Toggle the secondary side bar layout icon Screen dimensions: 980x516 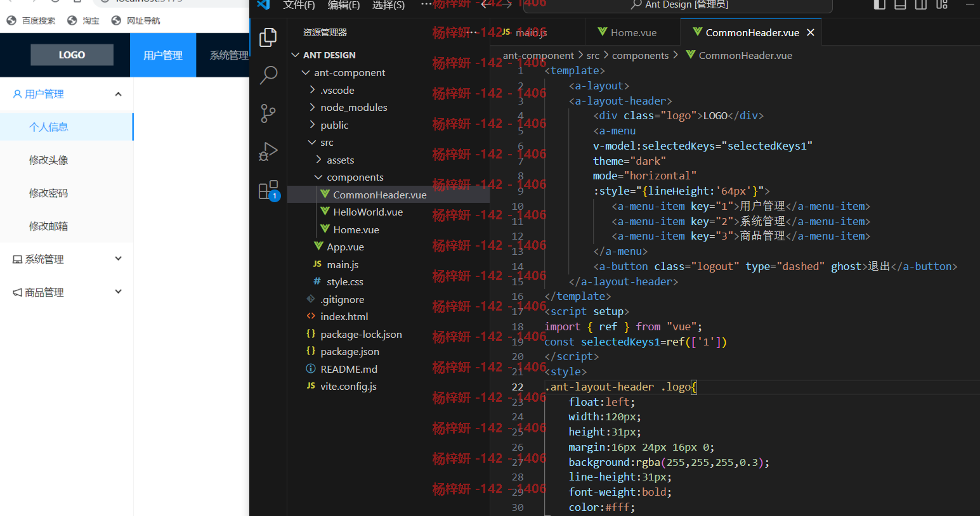(921, 4)
